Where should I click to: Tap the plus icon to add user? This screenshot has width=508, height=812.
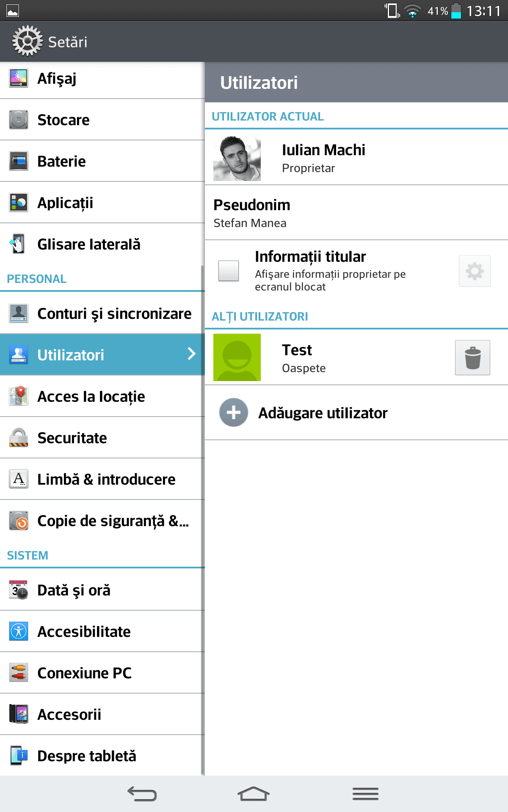tap(234, 412)
